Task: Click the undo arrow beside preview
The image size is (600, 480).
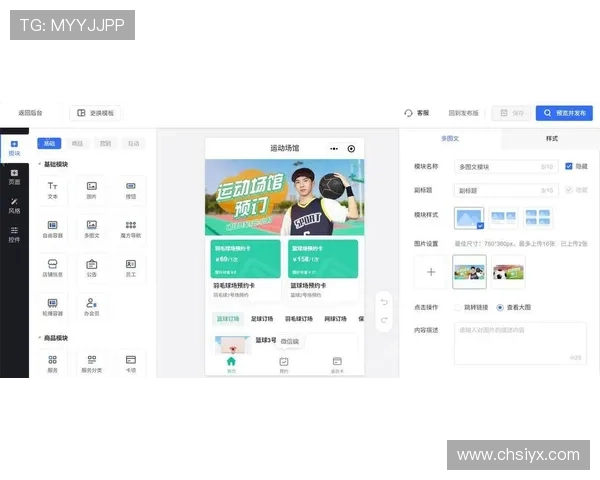Action: click(384, 302)
